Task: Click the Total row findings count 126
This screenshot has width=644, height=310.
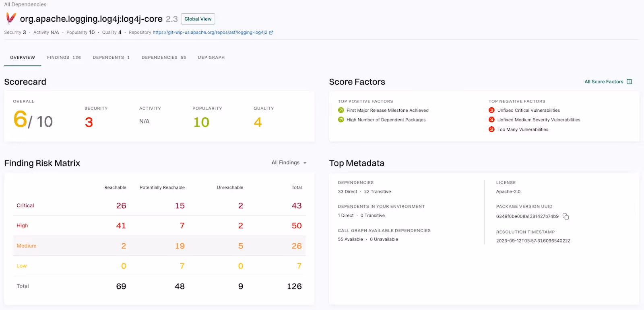Action: pos(294,286)
